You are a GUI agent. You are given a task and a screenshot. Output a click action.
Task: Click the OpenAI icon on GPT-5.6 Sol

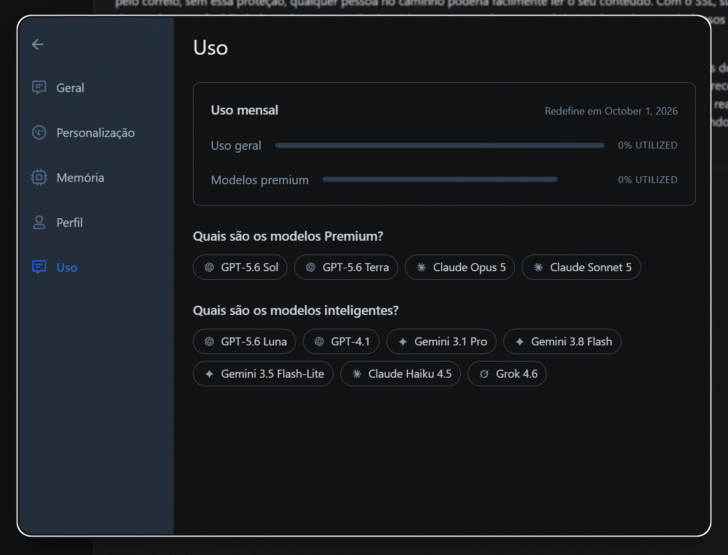point(209,267)
